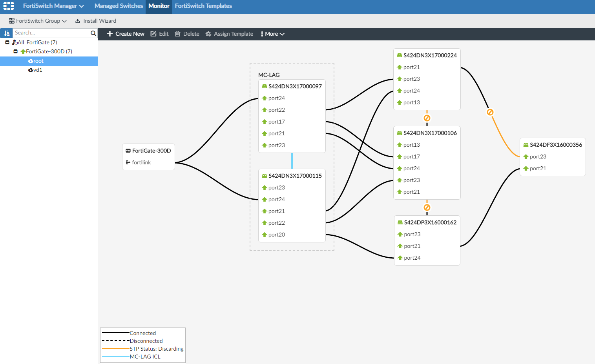Click the MC-LAG ICL blue link

click(292, 161)
